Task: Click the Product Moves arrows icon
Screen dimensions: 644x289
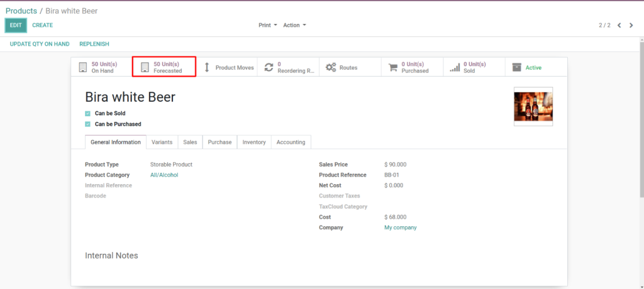Action: tap(207, 67)
